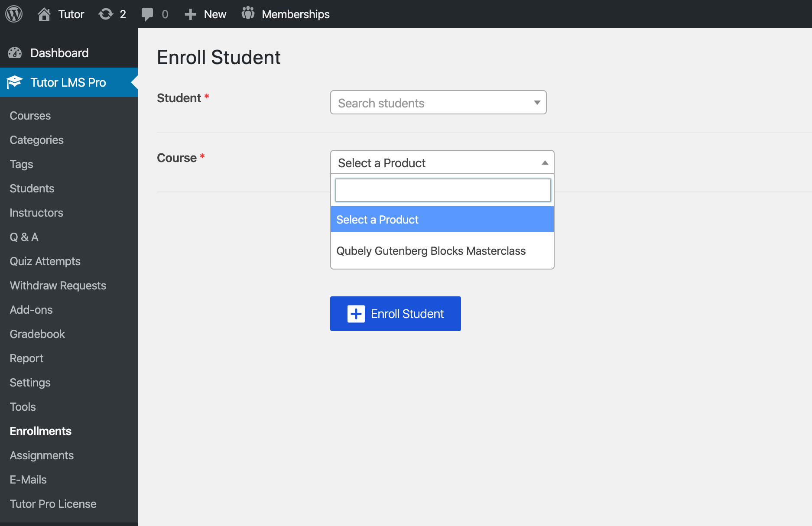812x526 pixels.
Task: Open Enrollments submenu item
Action: (41, 431)
